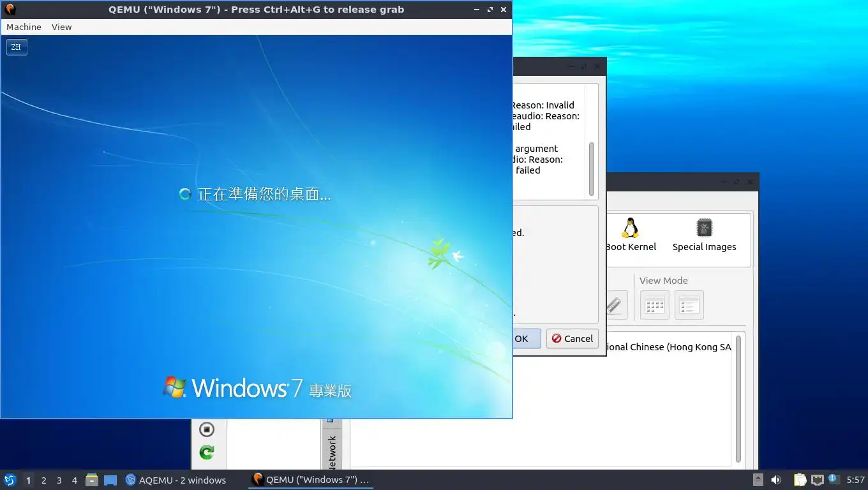Click Cancel in the error dialog
The image size is (868, 490).
572,339
